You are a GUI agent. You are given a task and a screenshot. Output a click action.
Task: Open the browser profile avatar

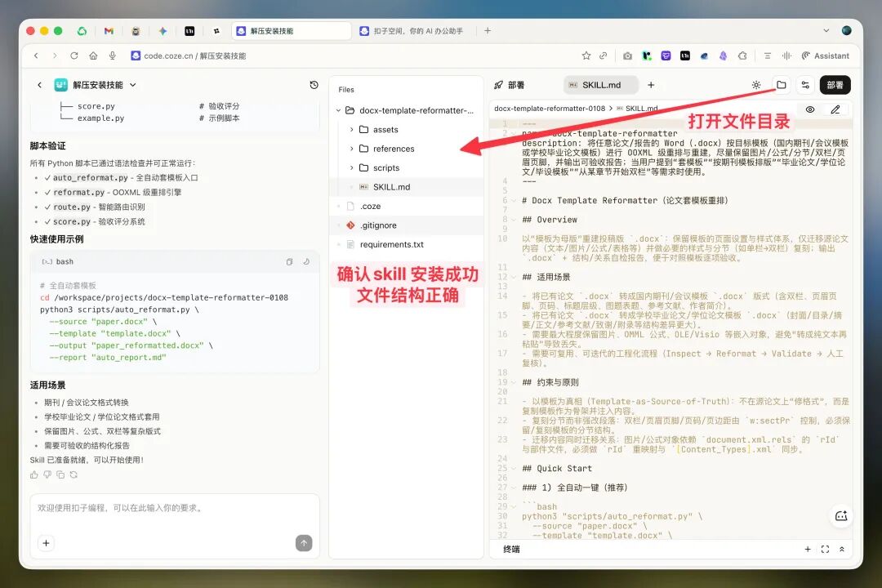847,31
